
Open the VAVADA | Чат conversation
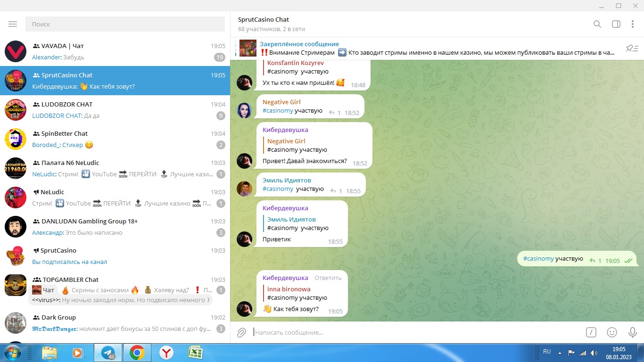click(x=115, y=51)
